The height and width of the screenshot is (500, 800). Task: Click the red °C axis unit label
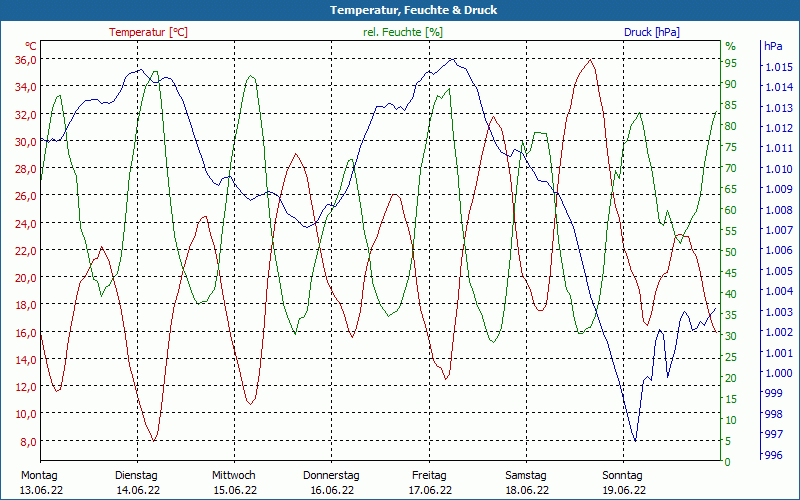(31, 45)
